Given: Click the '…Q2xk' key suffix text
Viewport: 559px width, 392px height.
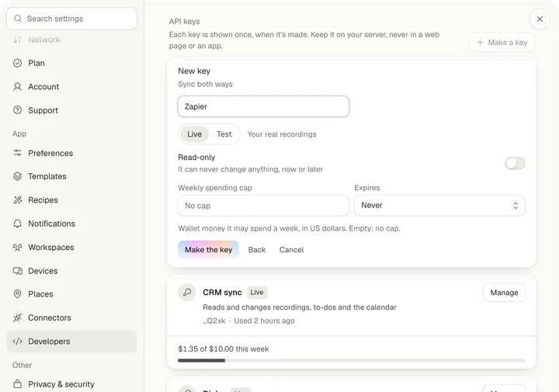Looking at the screenshot, I should [214, 321].
